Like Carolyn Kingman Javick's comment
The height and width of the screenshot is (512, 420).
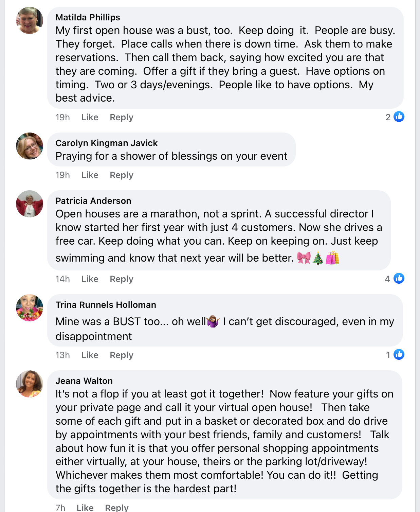pyautogui.click(x=90, y=175)
